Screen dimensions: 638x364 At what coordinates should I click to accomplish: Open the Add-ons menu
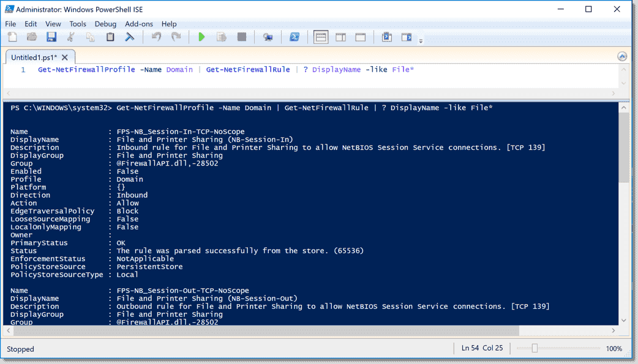(139, 24)
